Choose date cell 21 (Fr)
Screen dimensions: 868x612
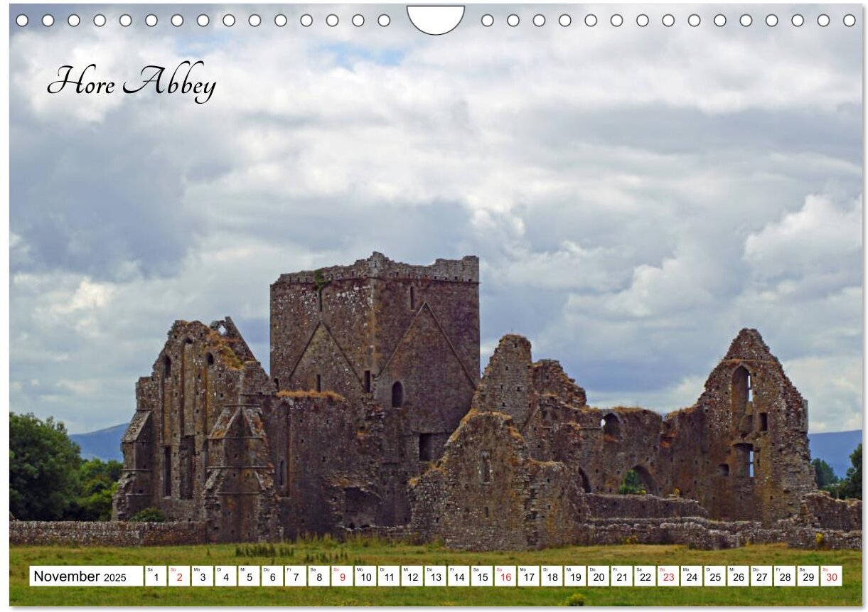point(621,576)
